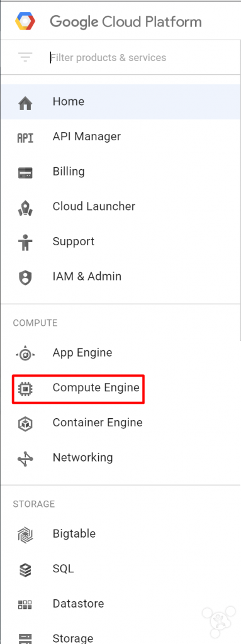The width and height of the screenshot is (241, 644).
Task: Click the IAM & Admin shield icon
Action: click(25, 277)
